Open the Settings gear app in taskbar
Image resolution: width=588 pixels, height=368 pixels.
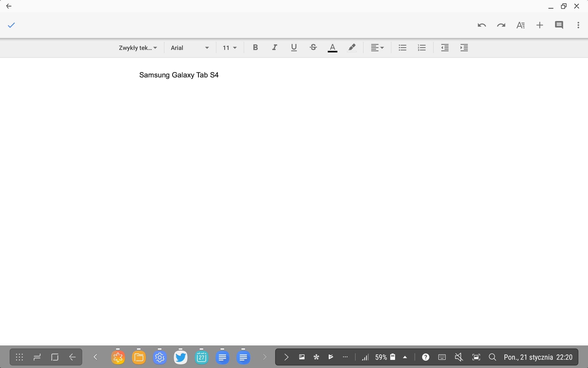[x=160, y=357]
